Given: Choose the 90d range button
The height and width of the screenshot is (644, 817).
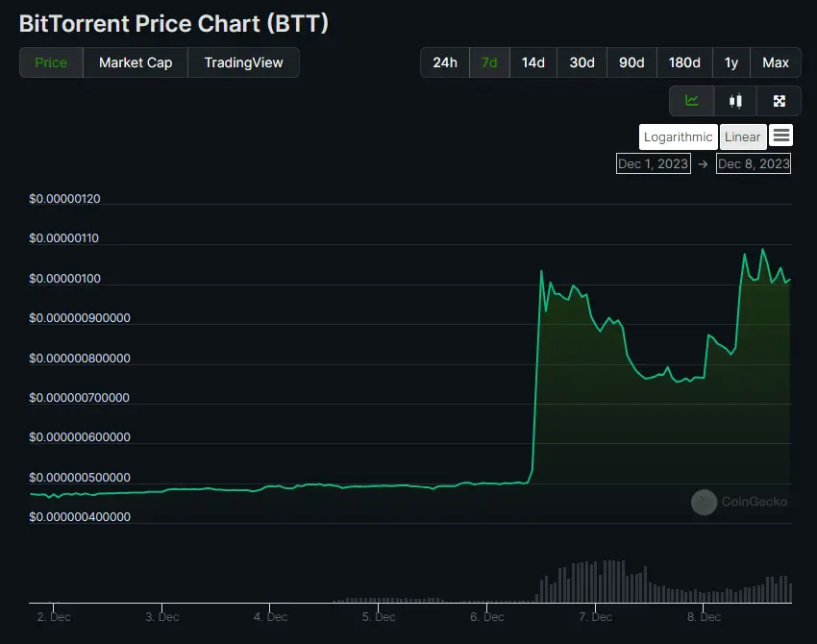Looking at the screenshot, I should point(631,62).
